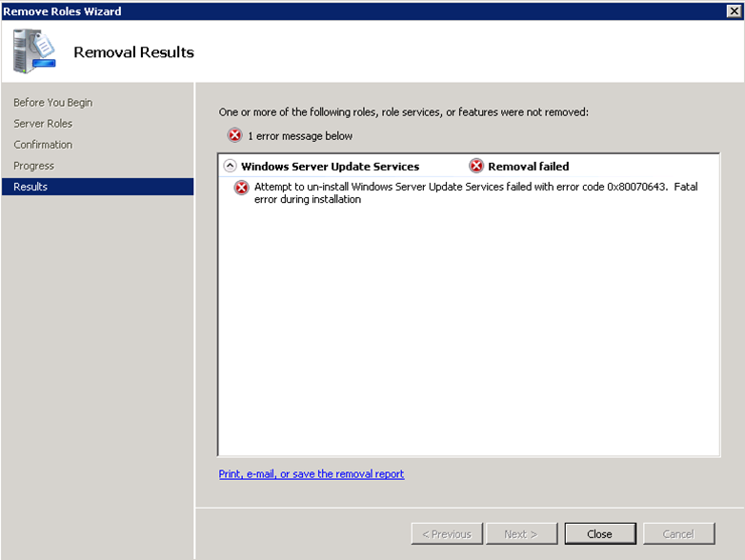Collapse the Windows Server Update Services section

[x=230, y=166]
